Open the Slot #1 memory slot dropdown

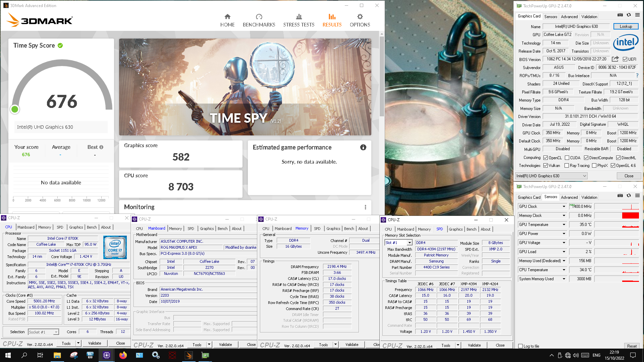398,243
